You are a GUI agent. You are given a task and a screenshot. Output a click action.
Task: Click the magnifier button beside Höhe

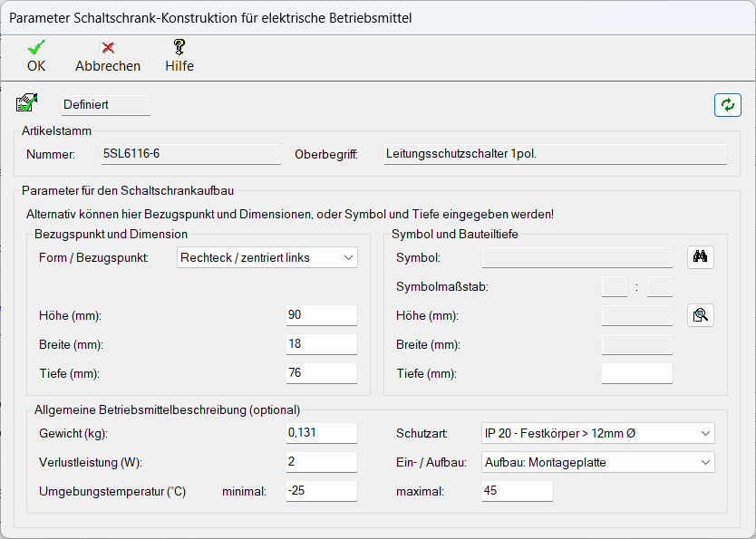click(700, 315)
